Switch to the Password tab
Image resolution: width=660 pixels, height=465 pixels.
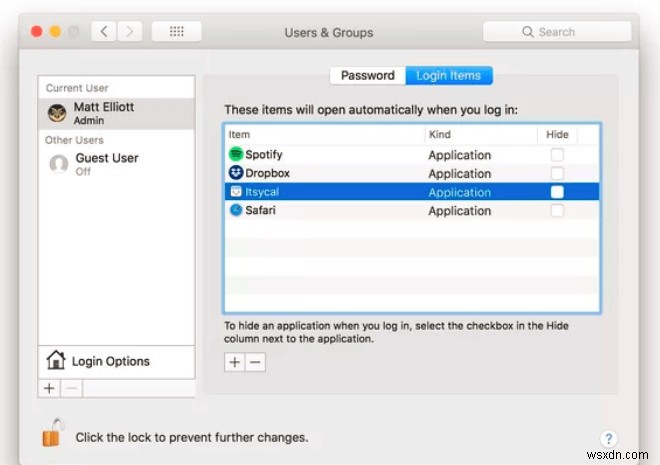click(367, 75)
